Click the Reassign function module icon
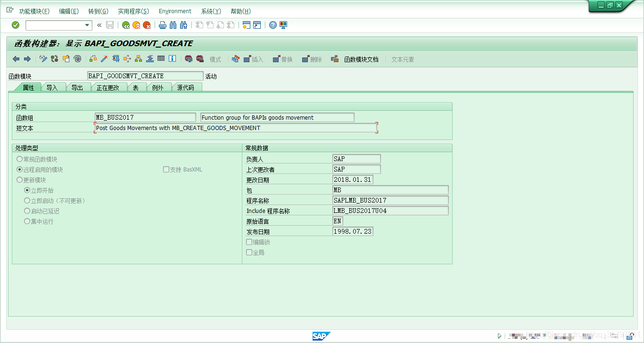The height and width of the screenshot is (343, 644). point(236,59)
